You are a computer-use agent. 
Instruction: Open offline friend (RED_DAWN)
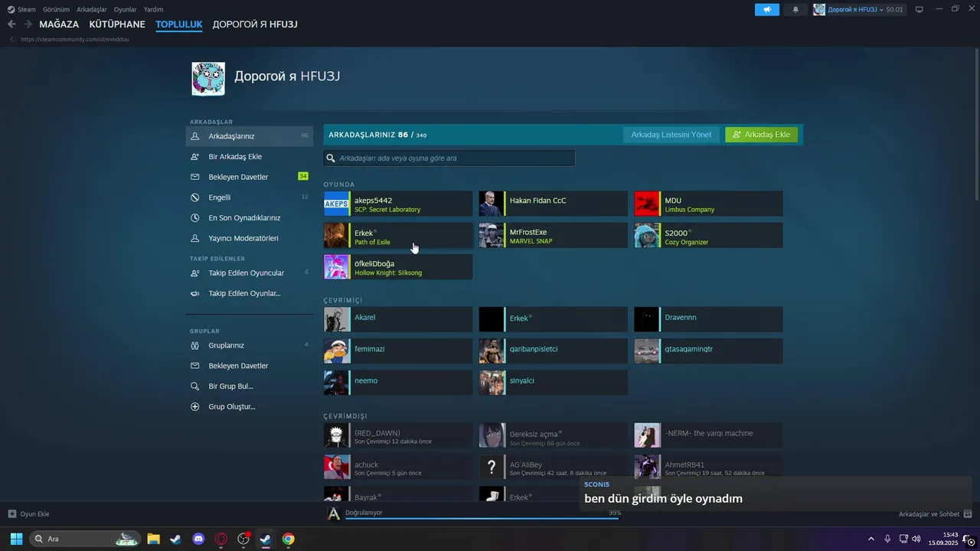click(398, 435)
